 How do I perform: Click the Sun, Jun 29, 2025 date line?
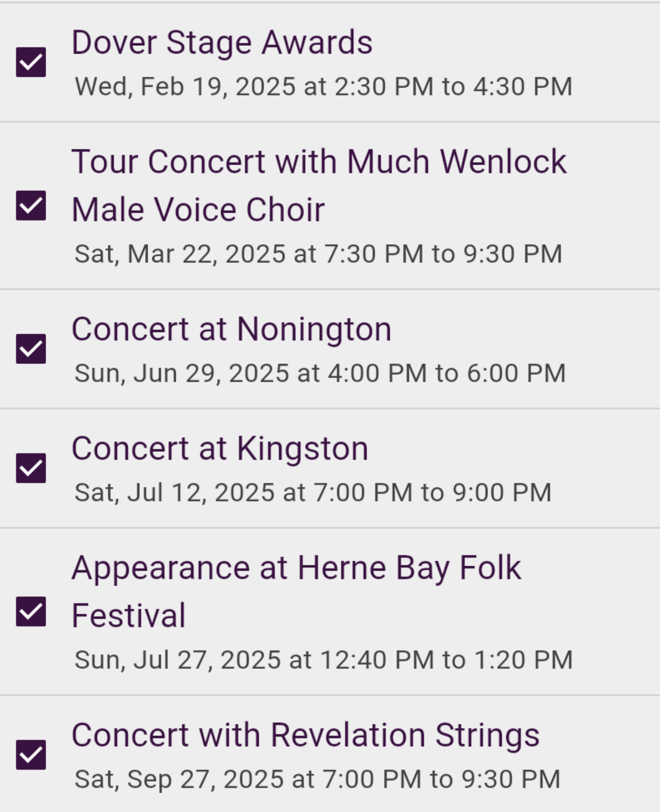(x=320, y=373)
